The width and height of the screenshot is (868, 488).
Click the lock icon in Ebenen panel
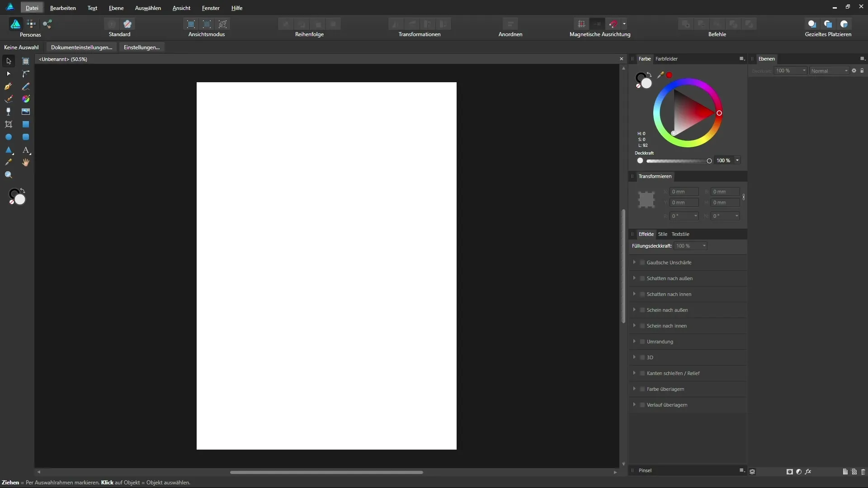862,70
